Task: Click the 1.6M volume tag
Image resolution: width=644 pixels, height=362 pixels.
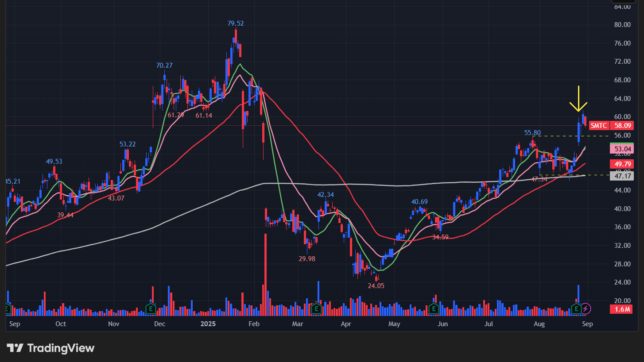Action: coord(622,309)
